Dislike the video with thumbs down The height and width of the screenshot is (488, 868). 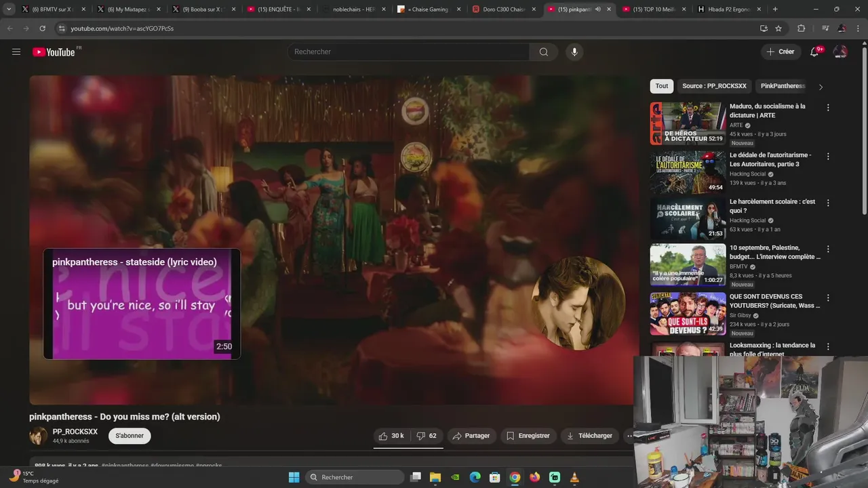427,436
